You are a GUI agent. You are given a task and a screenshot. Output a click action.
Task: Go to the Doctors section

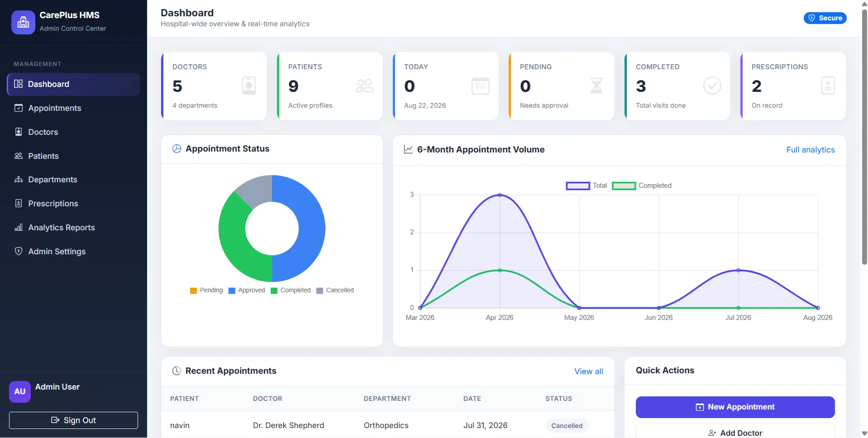[74, 132]
